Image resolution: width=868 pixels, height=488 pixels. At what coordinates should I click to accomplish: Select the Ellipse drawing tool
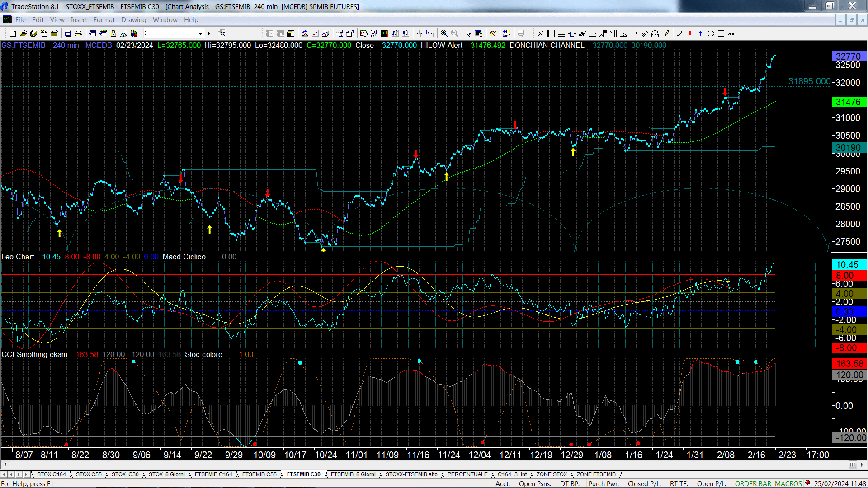711,33
